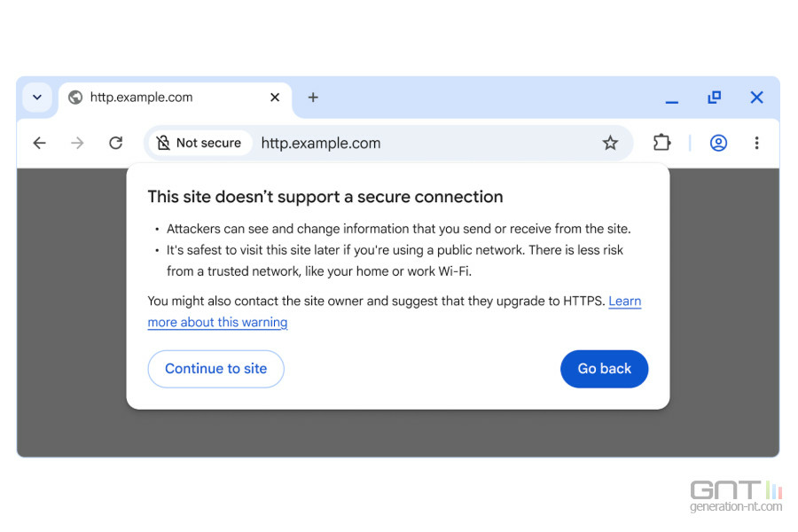This screenshot has width=798, height=532.
Task: Click the blue Go back button
Action: pos(604,369)
